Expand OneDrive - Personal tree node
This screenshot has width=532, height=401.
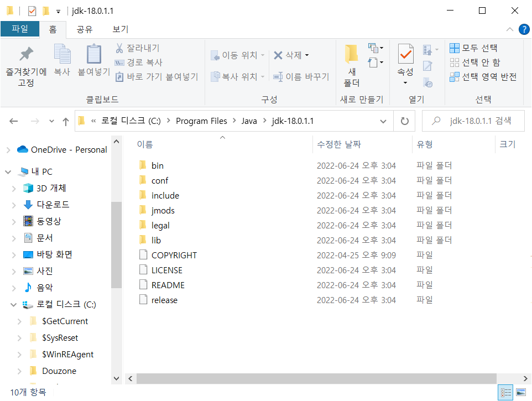(x=8, y=150)
